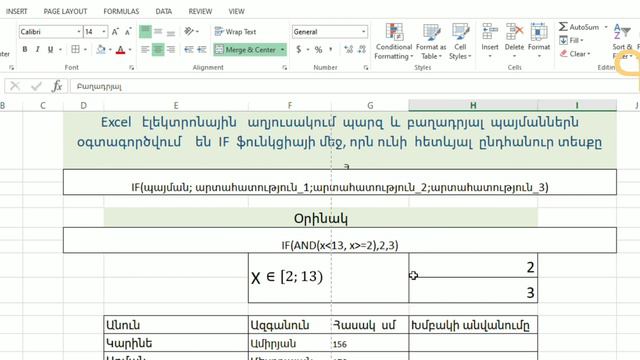
Task: Toggle Bold formatting
Action: pos(25,49)
